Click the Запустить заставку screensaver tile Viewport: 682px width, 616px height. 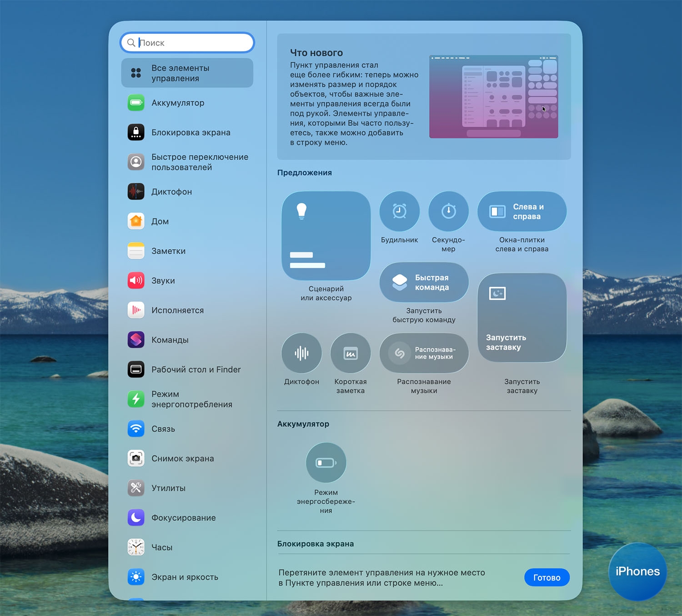click(x=522, y=317)
